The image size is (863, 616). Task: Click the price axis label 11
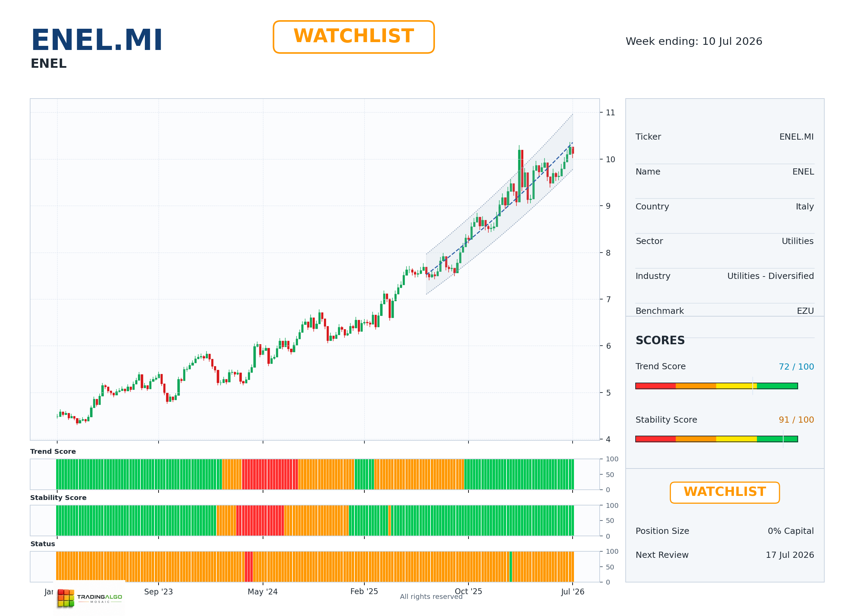coord(610,113)
